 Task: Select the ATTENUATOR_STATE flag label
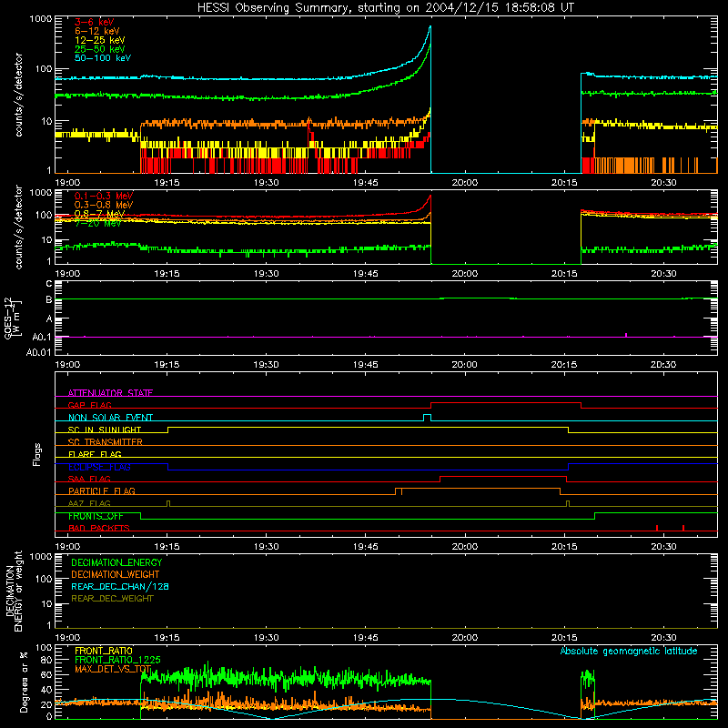coord(110,393)
